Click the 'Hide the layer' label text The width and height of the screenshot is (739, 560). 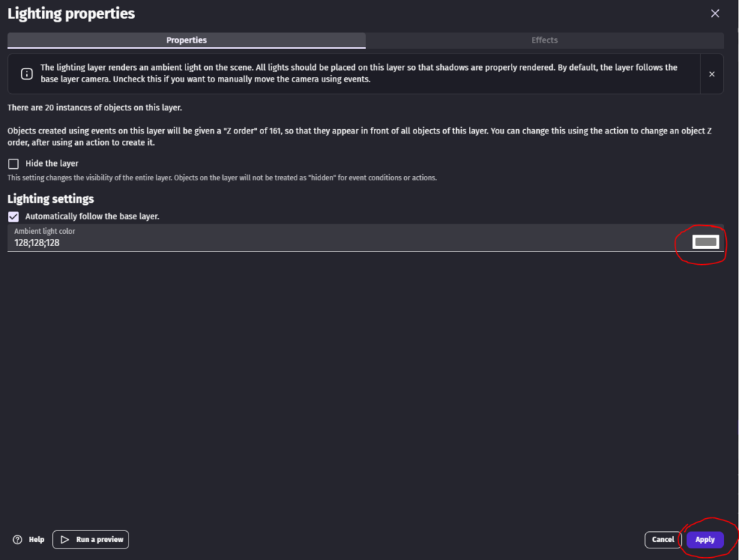[52, 164]
